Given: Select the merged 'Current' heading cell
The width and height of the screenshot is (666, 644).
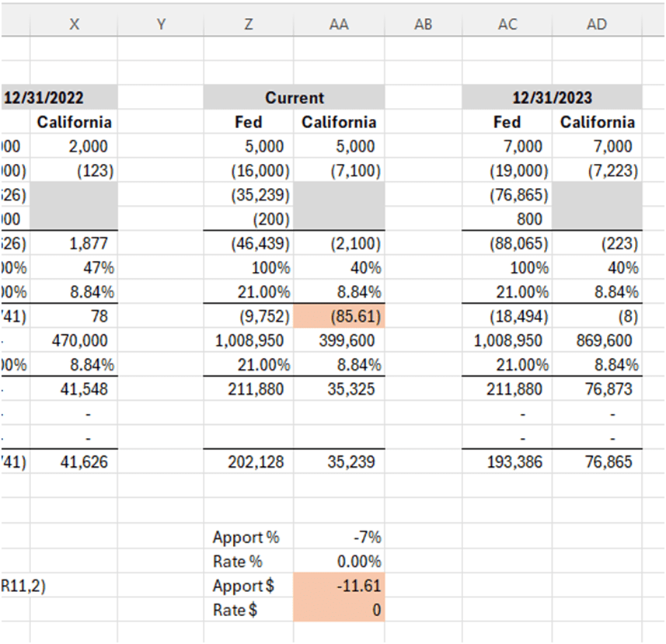Looking at the screenshot, I should coord(294,98).
